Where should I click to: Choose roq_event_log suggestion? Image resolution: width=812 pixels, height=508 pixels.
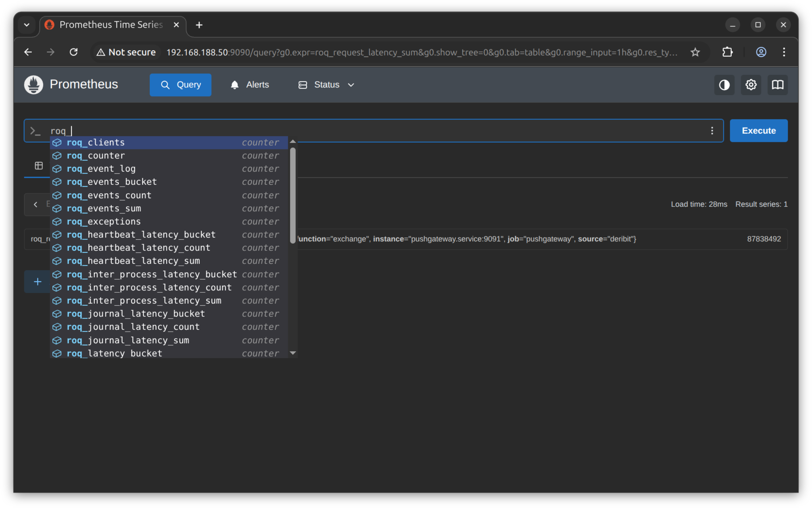click(169, 169)
